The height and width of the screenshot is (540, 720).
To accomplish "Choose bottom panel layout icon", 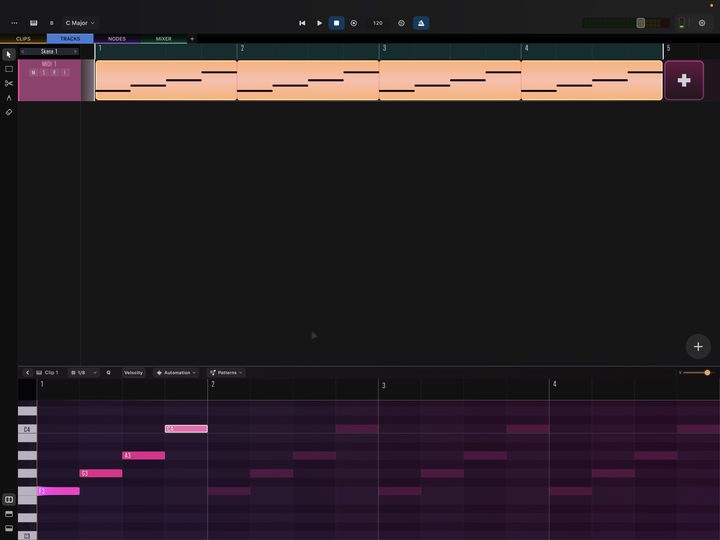I will coord(9,528).
